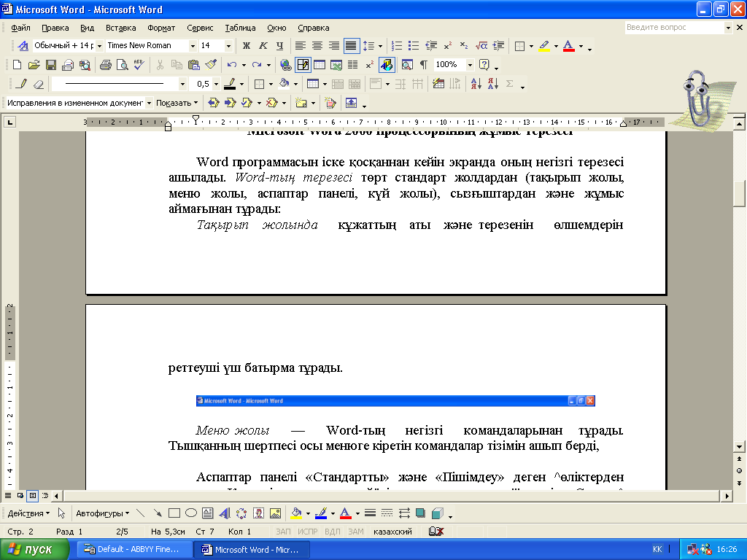Undo the last action
This screenshot has width=747, height=560.
[x=231, y=65]
